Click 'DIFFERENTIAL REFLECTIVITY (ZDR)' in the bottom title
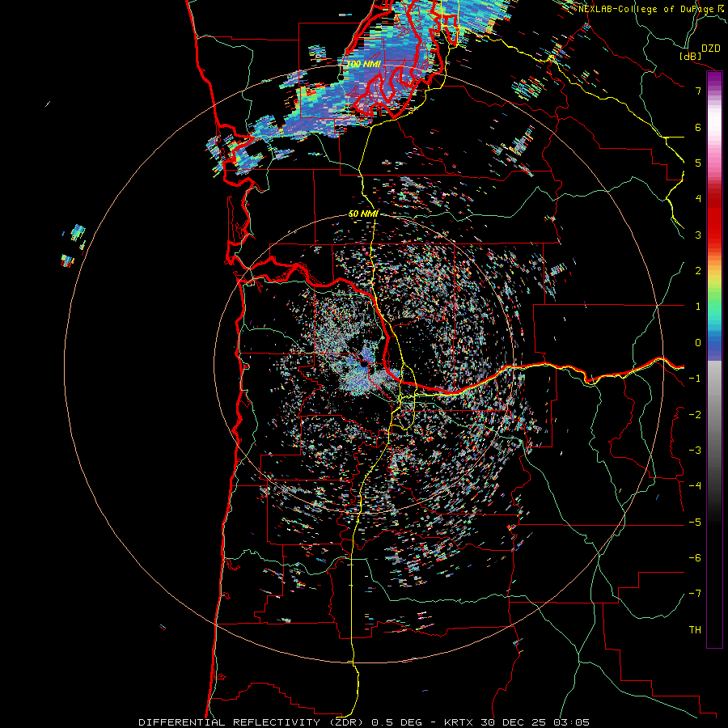The image size is (728, 728). pyautogui.click(x=252, y=722)
